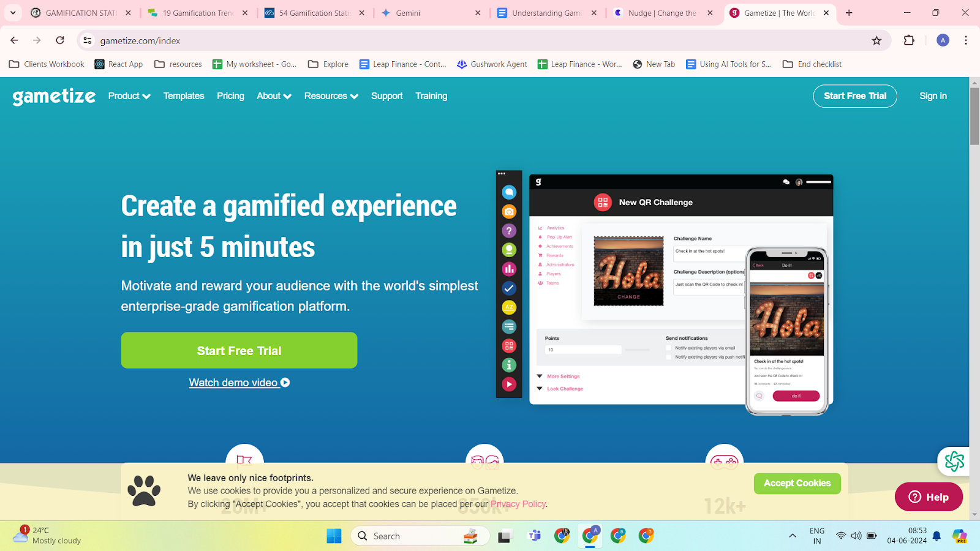
Task: Click the blue checkmark icon in mockup sidebar
Action: (509, 288)
